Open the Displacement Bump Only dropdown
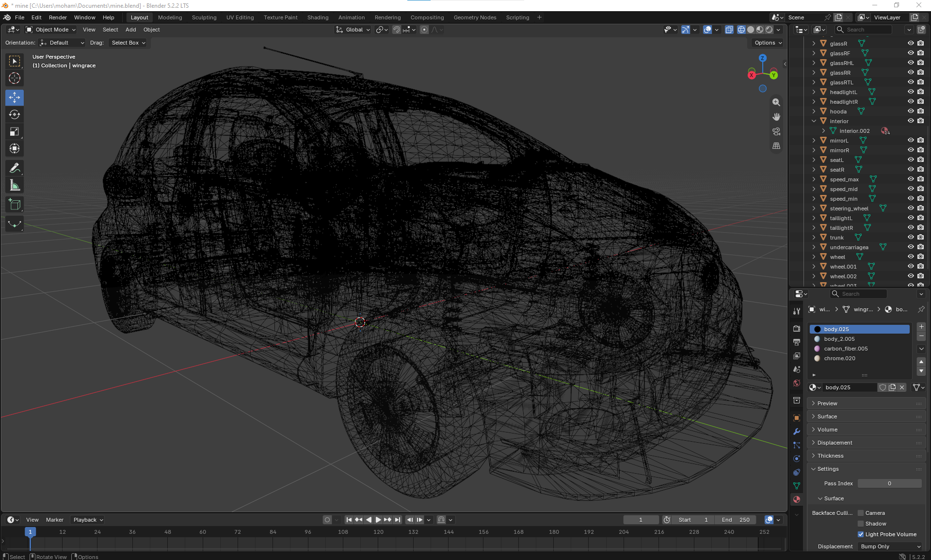This screenshot has width=931, height=560. 890,546
